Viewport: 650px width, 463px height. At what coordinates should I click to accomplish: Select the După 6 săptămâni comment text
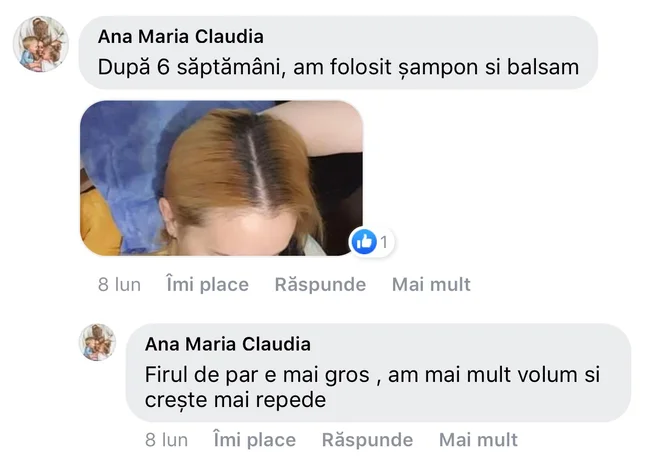tap(338, 67)
